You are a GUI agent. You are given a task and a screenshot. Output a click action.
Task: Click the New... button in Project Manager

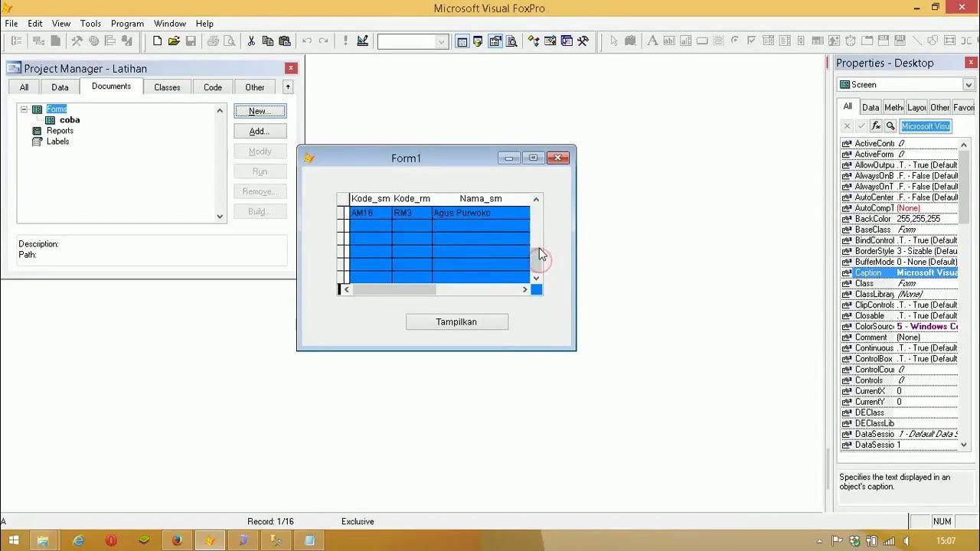pyautogui.click(x=260, y=111)
